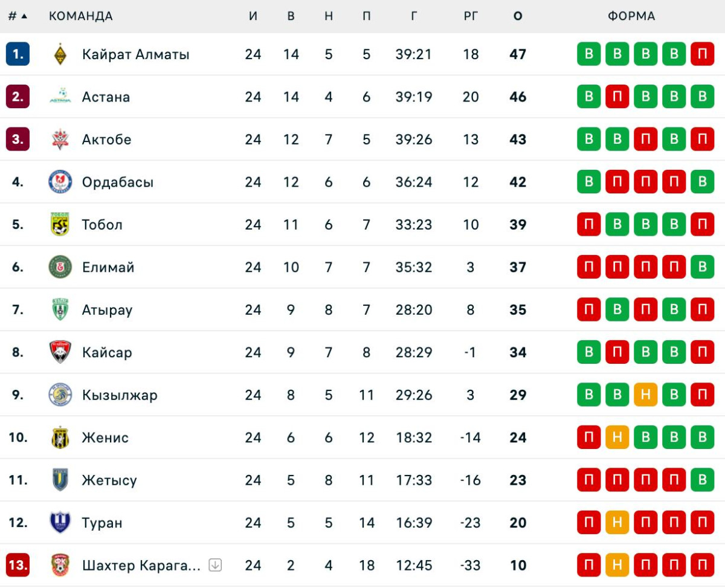Click the relegation arrow next to Shakhter
Viewport: 725px width, 588px height.
(215, 566)
